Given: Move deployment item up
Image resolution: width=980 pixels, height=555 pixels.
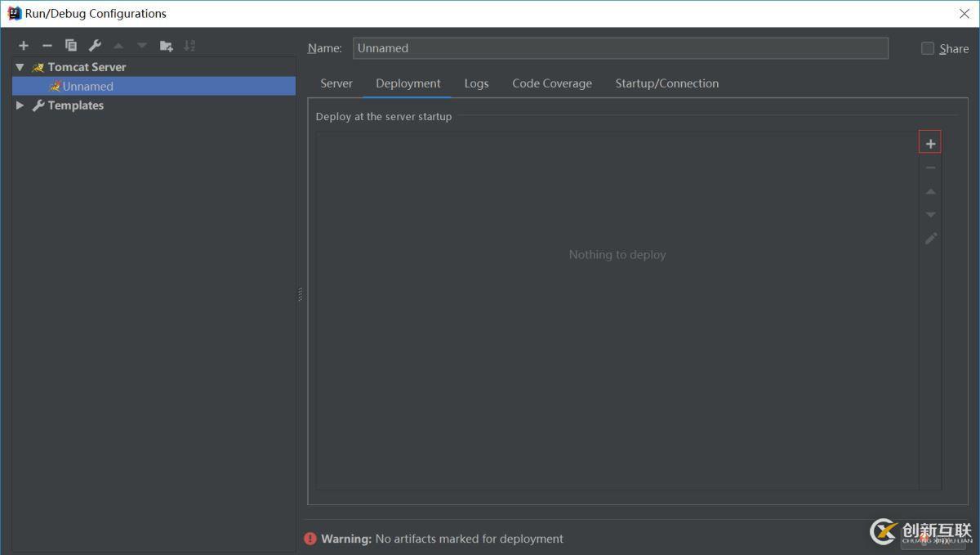Looking at the screenshot, I should [930, 191].
